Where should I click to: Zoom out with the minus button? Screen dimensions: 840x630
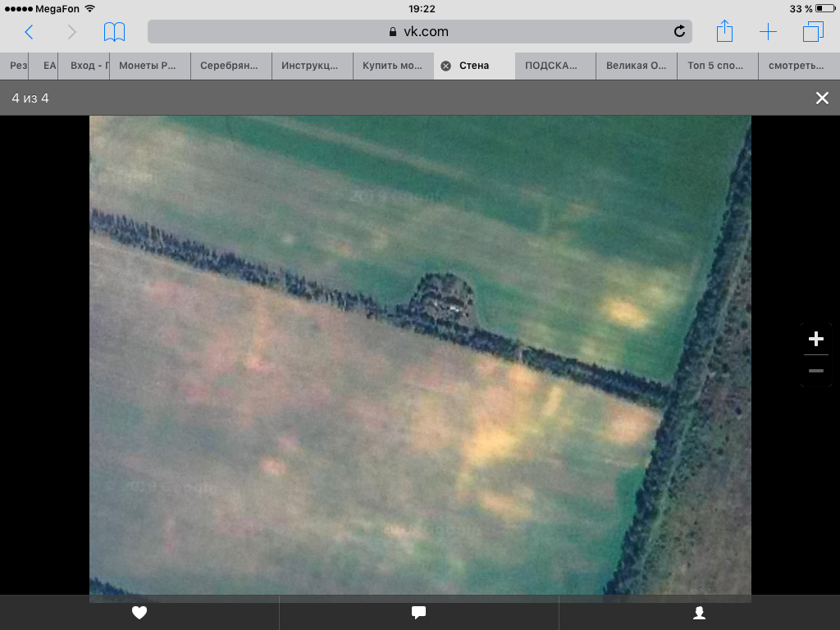[815, 371]
